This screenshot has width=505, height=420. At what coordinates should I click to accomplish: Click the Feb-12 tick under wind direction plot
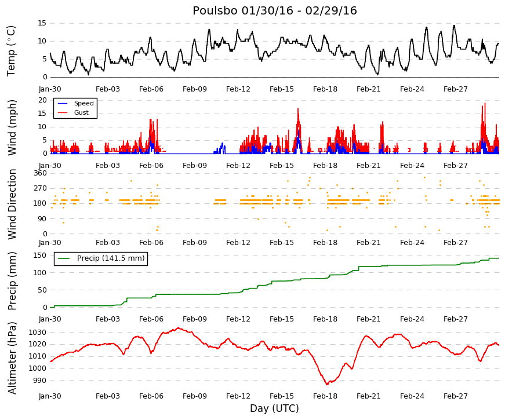click(238, 243)
